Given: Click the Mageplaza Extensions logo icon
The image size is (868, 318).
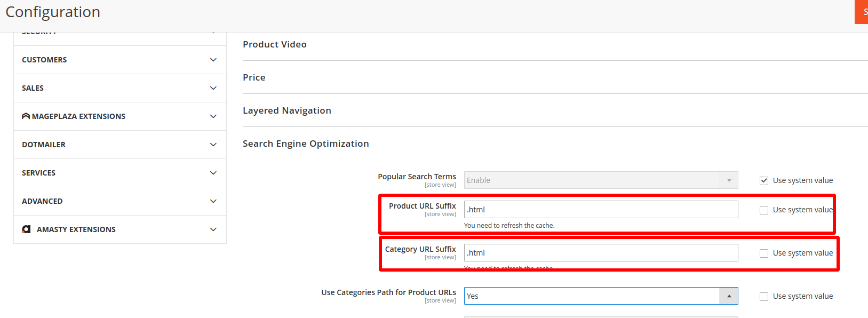Looking at the screenshot, I should [x=26, y=116].
